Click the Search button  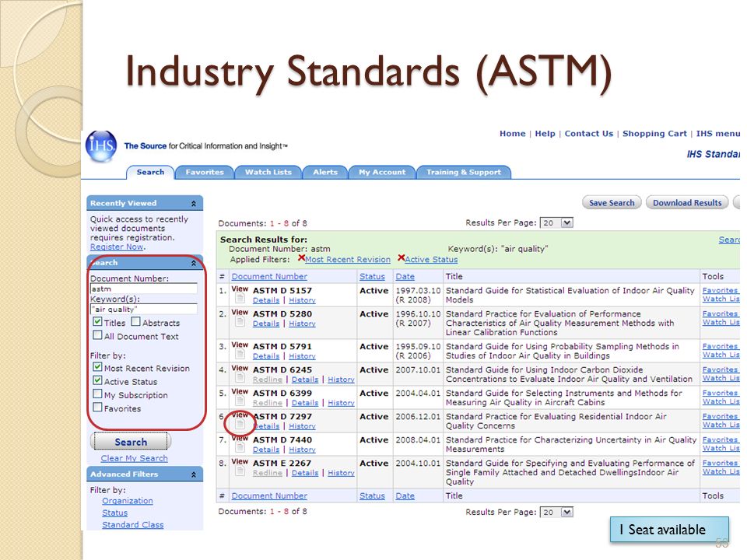click(x=131, y=442)
